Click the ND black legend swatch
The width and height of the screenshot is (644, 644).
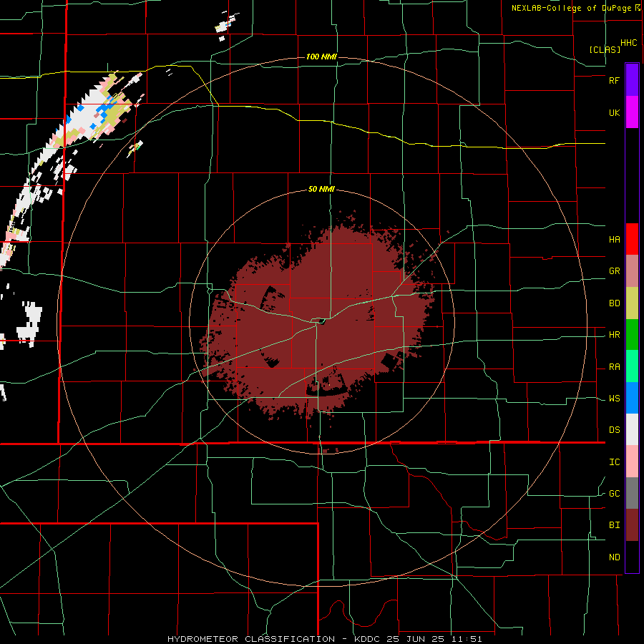click(x=632, y=557)
